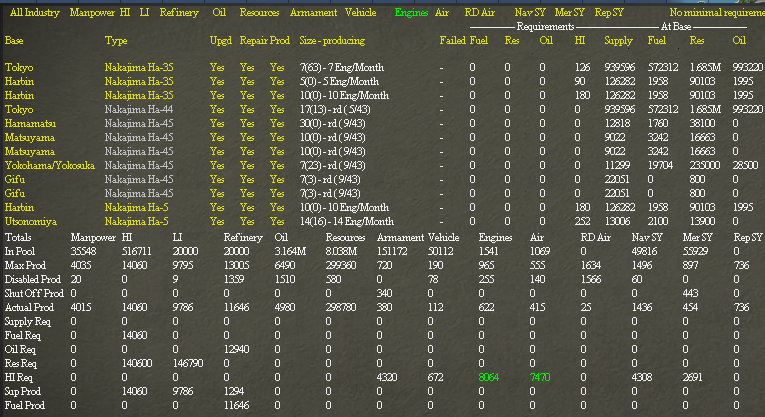765x417 pixels.
Task: Select the LI industry filter at top
Action: click(x=144, y=13)
